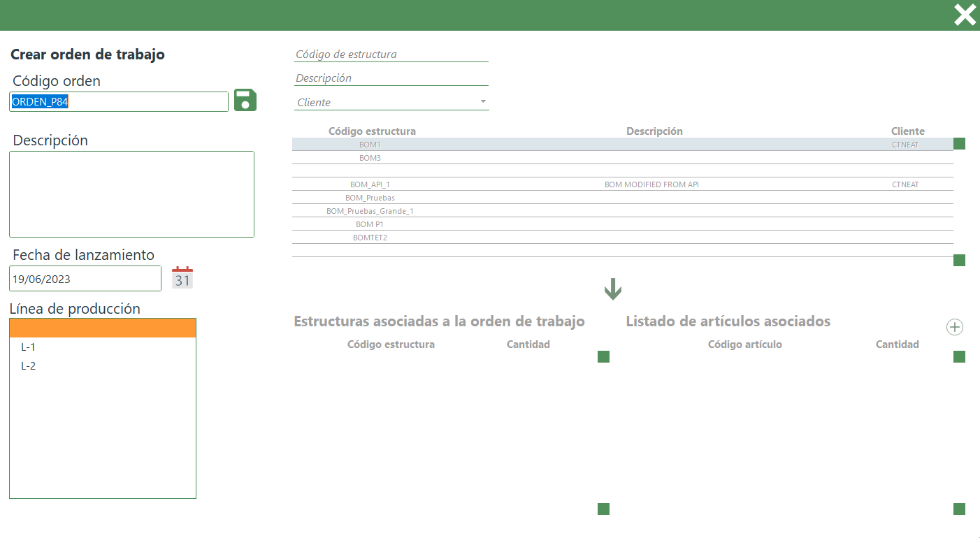The width and height of the screenshot is (980, 538).
Task: Click the Fecha de lanzamiento date field
Action: (85, 279)
